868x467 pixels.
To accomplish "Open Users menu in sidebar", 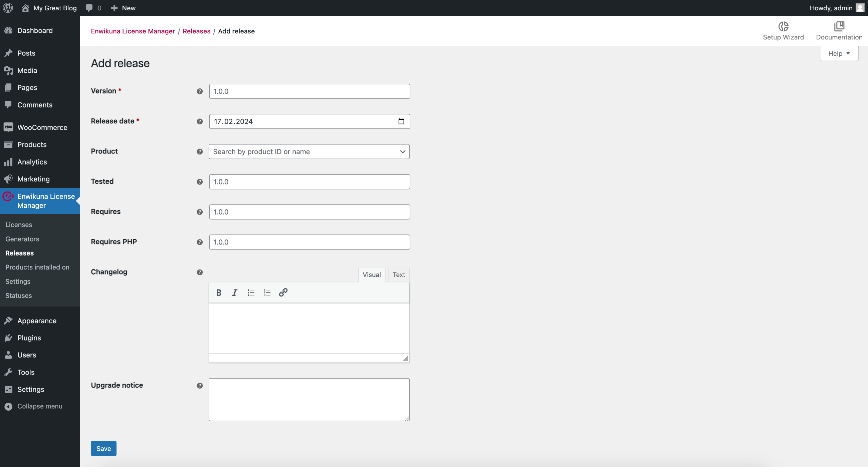I will click(x=40, y=355).
